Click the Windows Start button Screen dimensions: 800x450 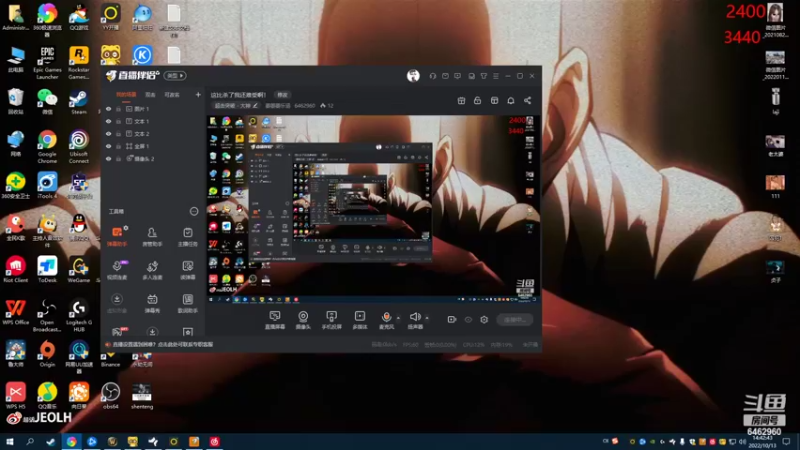click(x=9, y=441)
